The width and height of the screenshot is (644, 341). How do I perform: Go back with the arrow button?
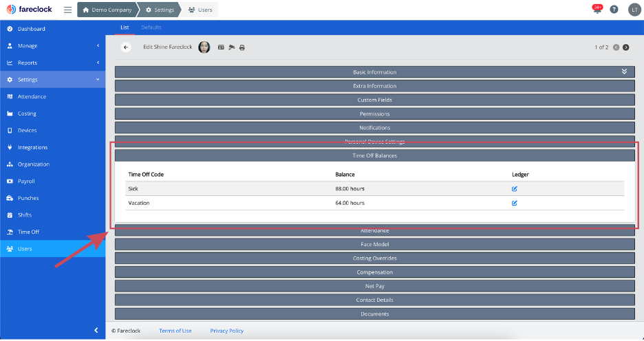coord(126,47)
